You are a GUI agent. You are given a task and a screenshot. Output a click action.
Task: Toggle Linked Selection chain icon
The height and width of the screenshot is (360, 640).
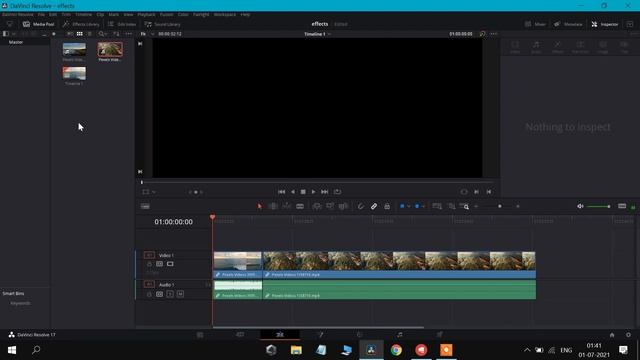point(374,207)
